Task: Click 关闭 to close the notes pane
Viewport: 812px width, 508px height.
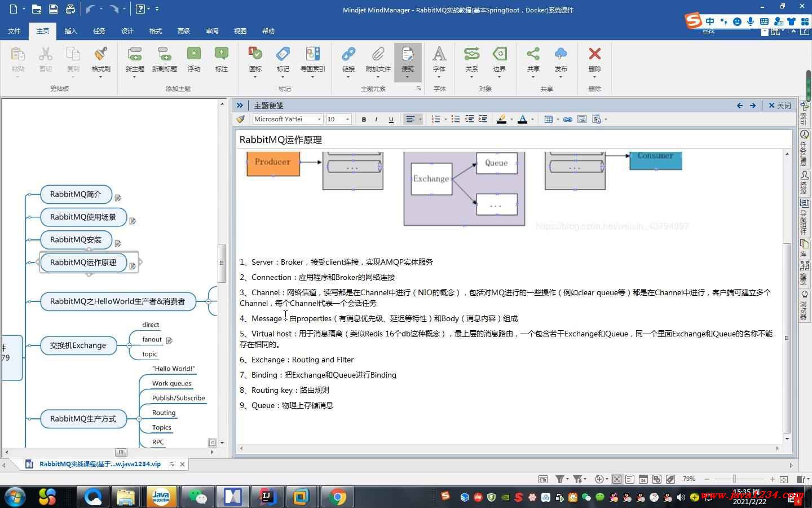Action: 780,106
